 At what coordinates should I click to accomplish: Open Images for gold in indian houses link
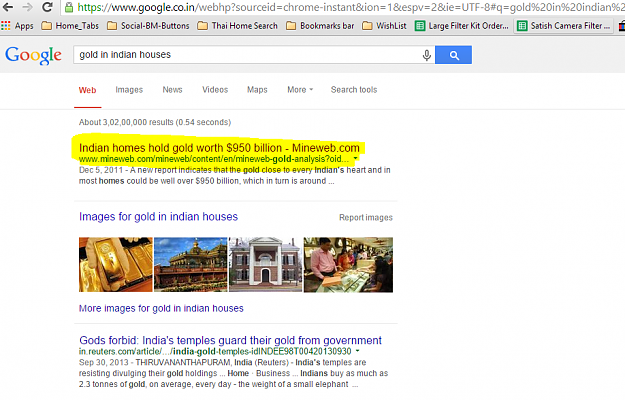point(158,216)
